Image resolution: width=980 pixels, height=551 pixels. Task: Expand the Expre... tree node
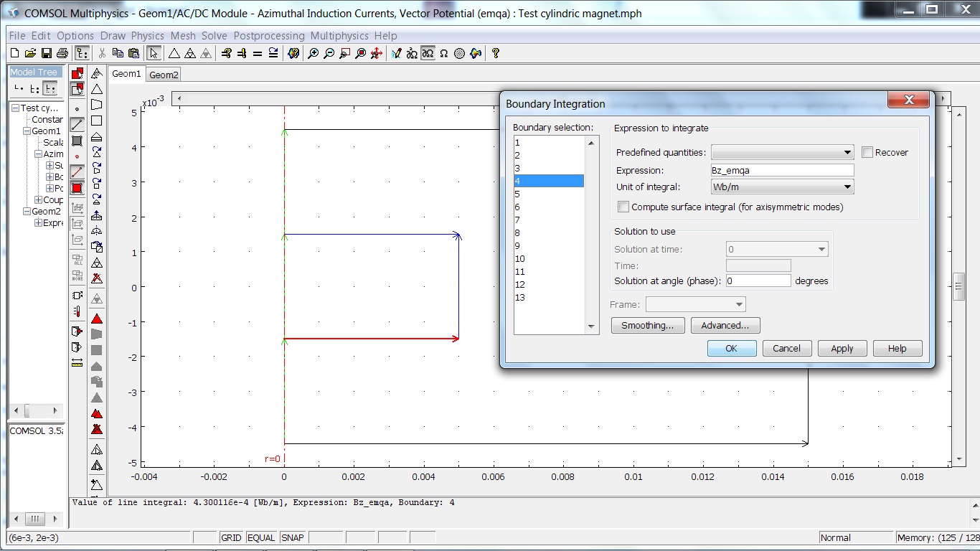point(38,223)
